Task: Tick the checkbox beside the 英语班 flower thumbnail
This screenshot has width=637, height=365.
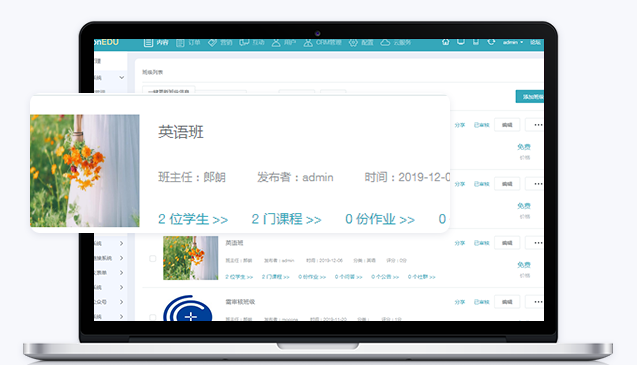Action: pyautogui.click(x=153, y=259)
